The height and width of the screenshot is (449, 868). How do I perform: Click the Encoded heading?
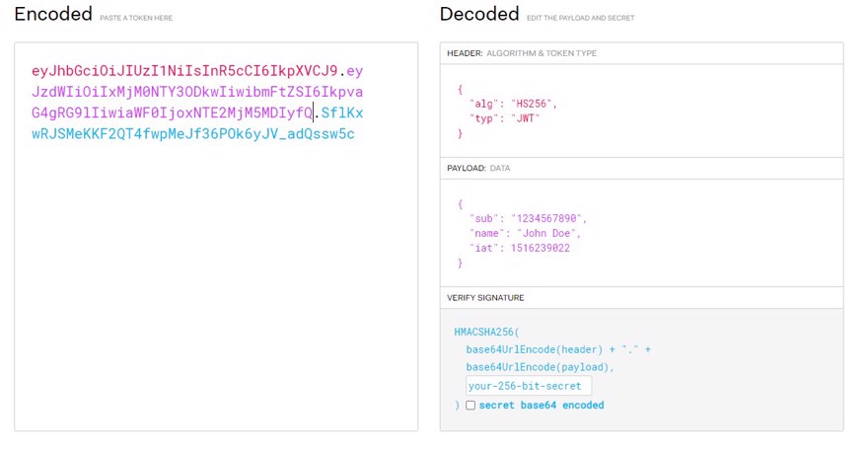[x=53, y=14]
